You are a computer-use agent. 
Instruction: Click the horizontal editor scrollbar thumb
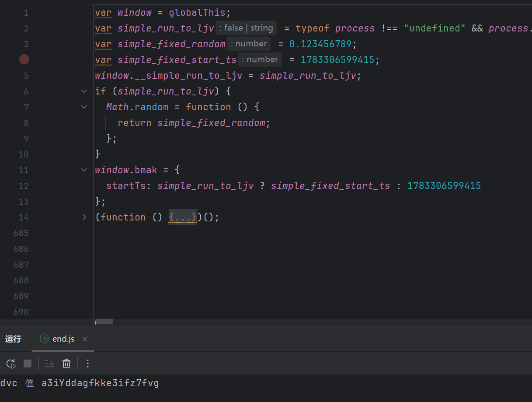[104, 322]
